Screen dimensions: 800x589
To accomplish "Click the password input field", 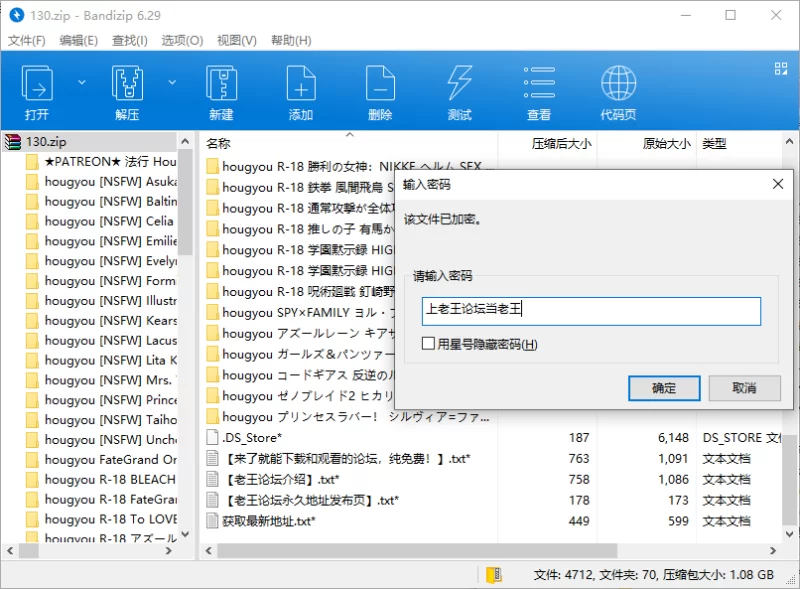I will click(x=591, y=311).
